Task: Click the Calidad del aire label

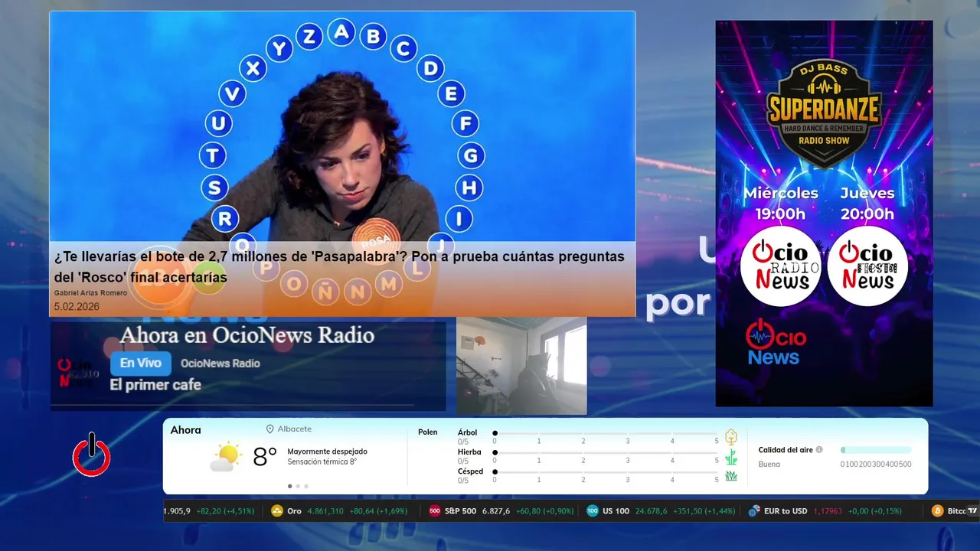Action: tap(786, 450)
